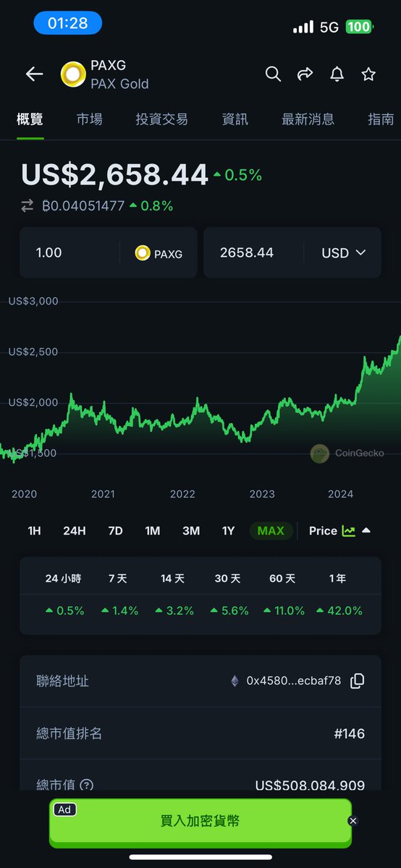Open the USD currency dropdown
This screenshot has width=401, height=868.
[x=344, y=253]
